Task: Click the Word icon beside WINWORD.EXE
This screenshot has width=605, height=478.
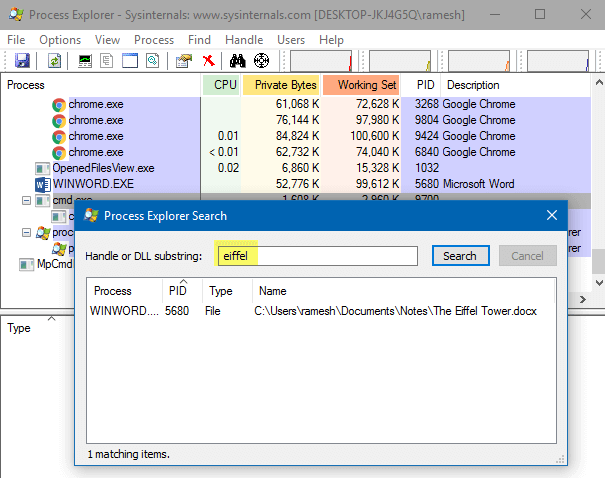Action: pyautogui.click(x=42, y=184)
